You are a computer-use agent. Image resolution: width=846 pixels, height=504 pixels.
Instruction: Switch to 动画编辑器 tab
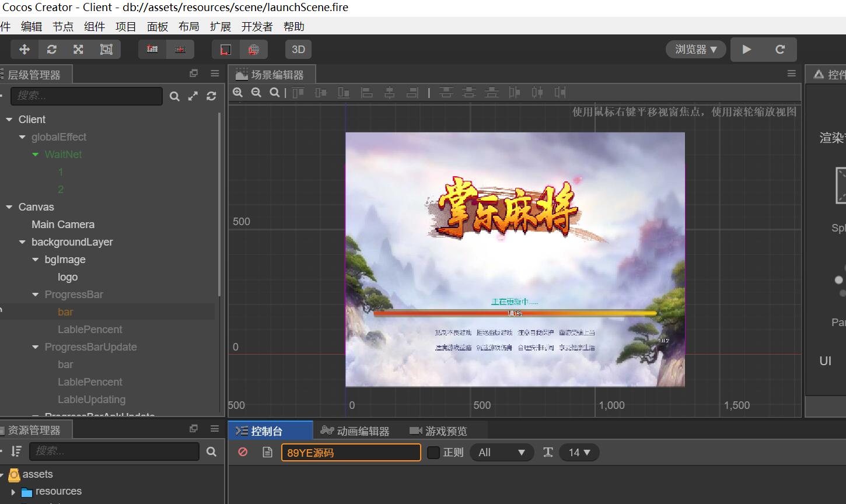point(355,431)
